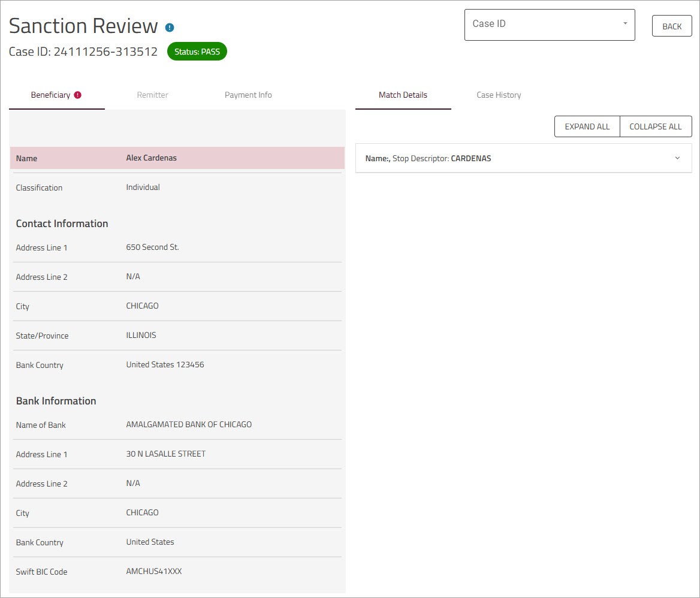The width and height of the screenshot is (700, 598).
Task: Click the Status: PASS badge
Action: 197,51
